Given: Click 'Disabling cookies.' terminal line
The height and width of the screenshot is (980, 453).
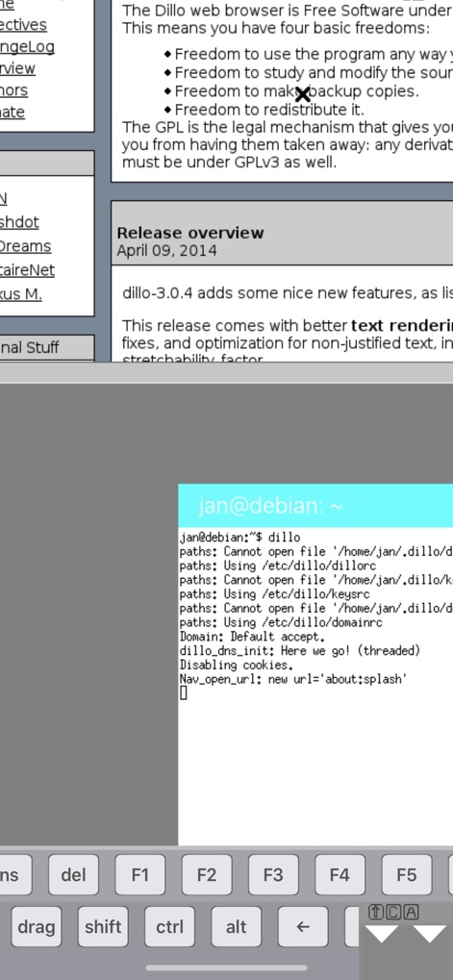Looking at the screenshot, I should (237, 665).
